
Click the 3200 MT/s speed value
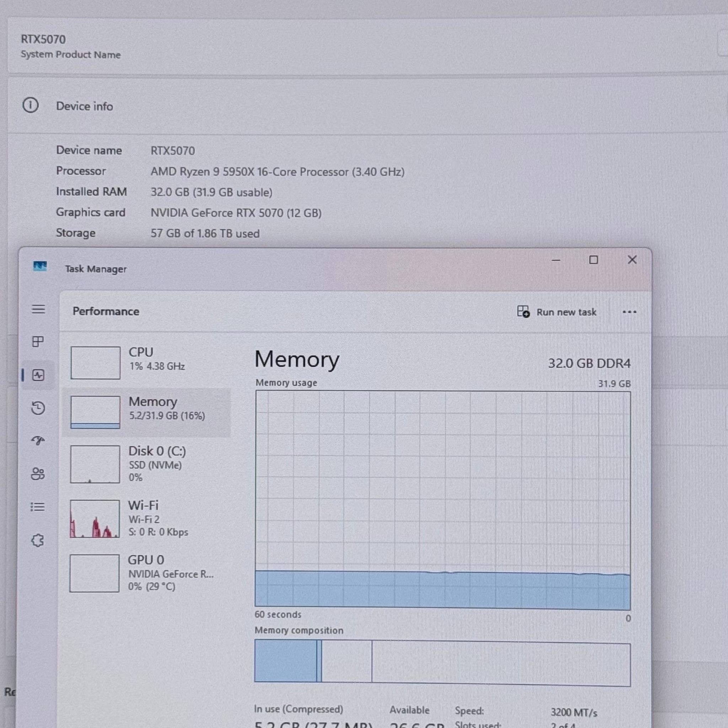(x=574, y=712)
